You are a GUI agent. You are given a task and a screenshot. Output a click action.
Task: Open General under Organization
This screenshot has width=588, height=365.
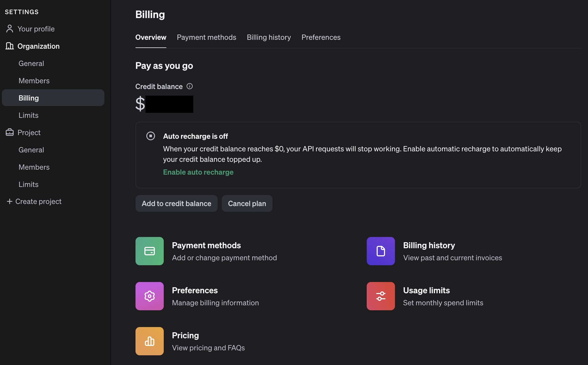pyautogui.click(x=31, y=63)
